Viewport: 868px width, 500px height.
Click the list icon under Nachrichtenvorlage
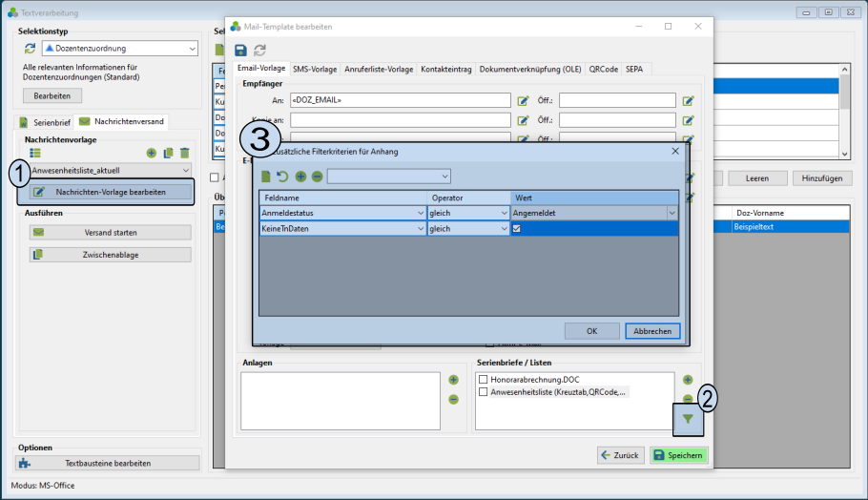coord(35,154)
